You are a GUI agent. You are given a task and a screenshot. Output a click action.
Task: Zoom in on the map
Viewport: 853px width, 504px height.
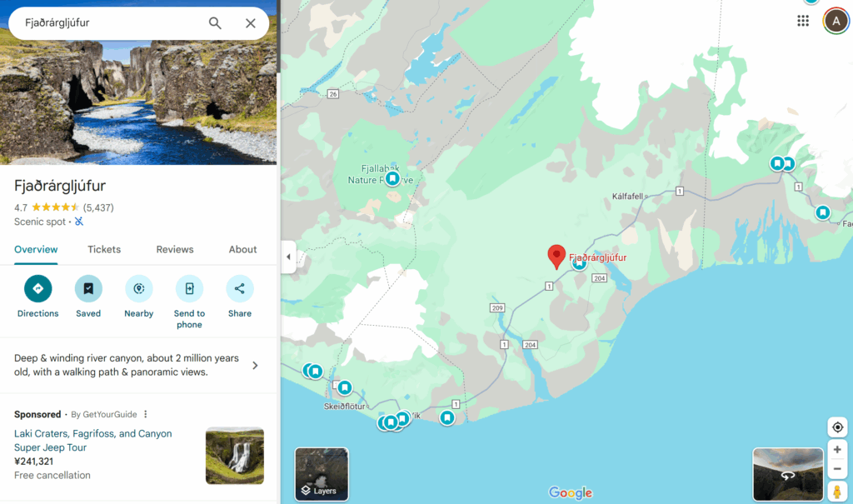(837, 450)
